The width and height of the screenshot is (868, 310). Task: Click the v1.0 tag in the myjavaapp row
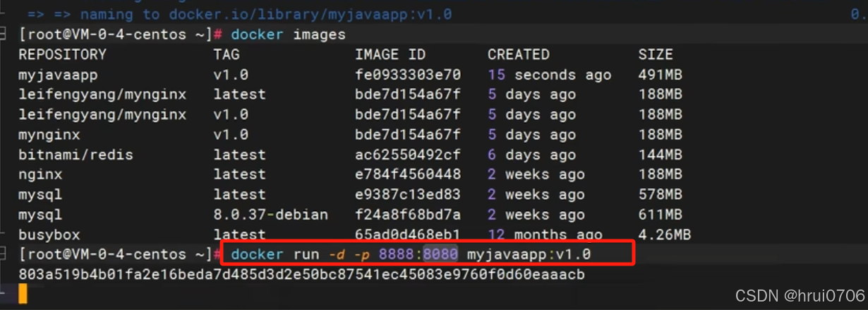click(231, 74)
